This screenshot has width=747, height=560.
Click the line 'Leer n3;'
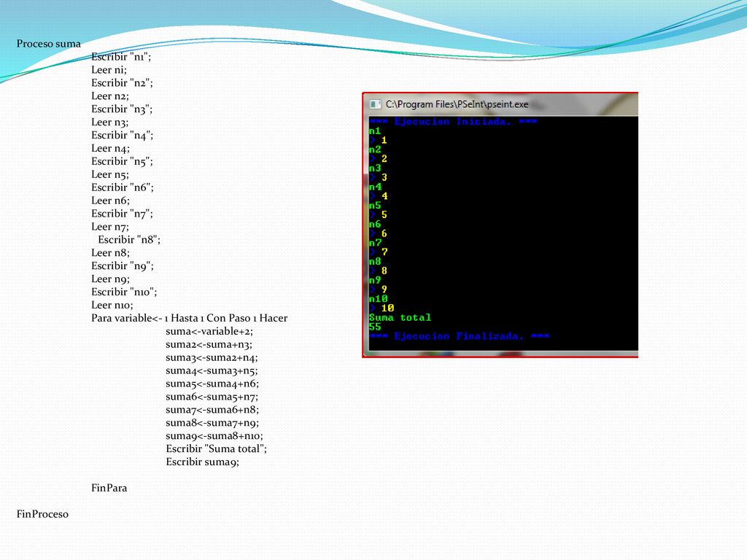click(110, 122)
